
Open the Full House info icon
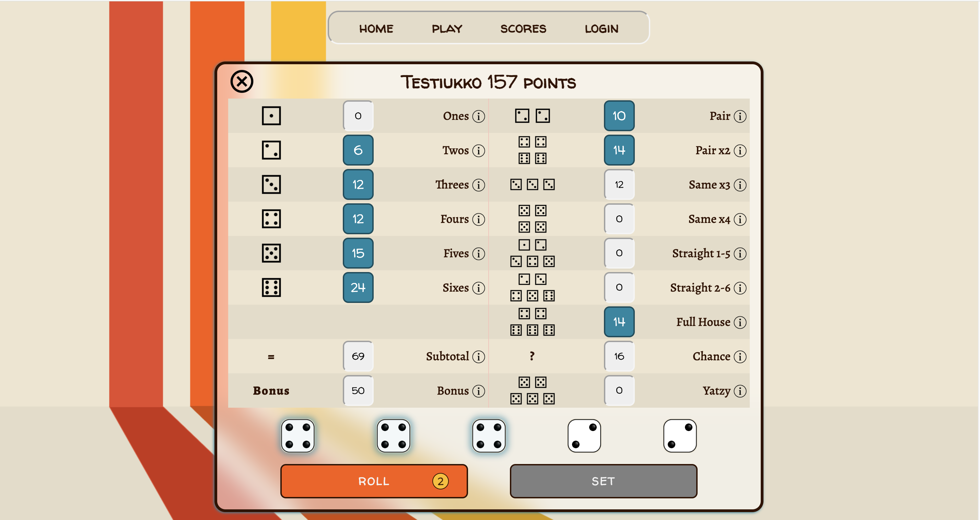click(x=740, y=322)
